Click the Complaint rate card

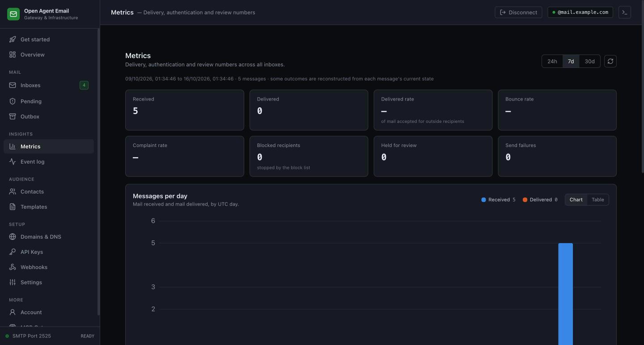pos(185,156)
